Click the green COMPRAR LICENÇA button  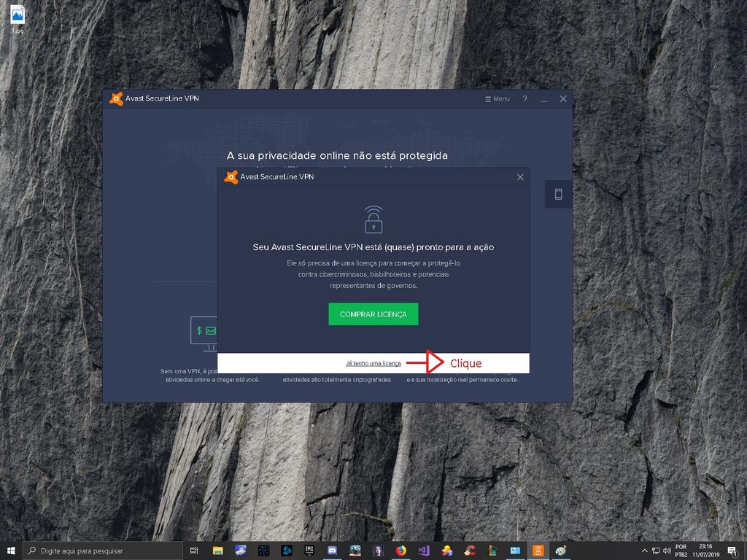tap(373, 314)
